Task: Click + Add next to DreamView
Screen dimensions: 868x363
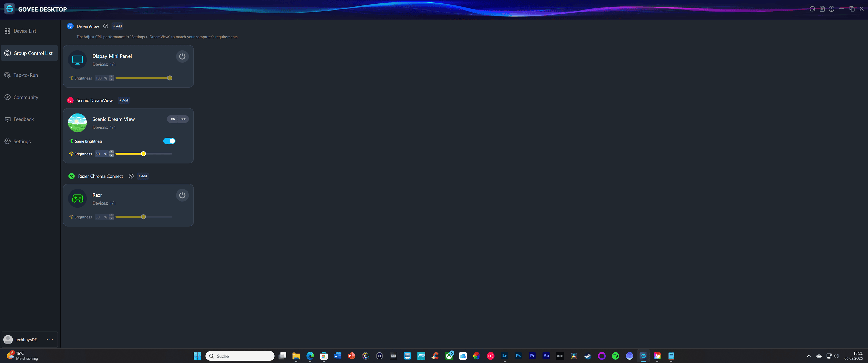Action: click(x=117, y=26)
